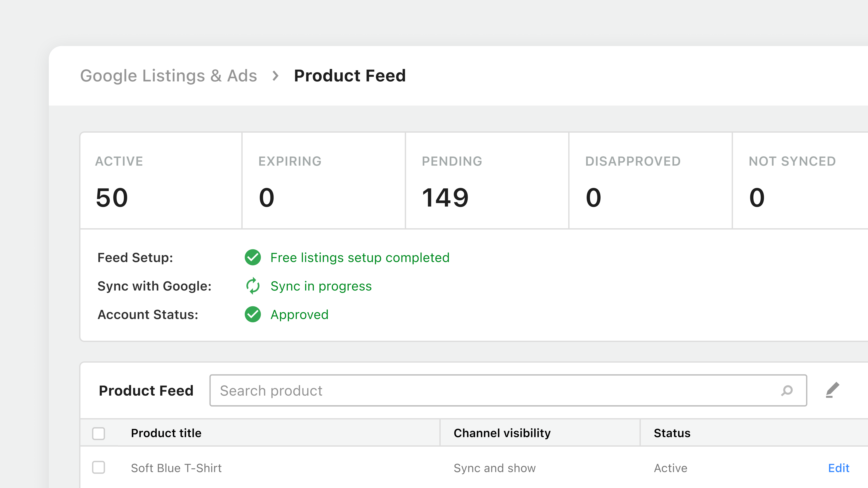Select the Product Feed breadcrumb
The height and width of the screenshot is (488, 868).
(349, 75)
